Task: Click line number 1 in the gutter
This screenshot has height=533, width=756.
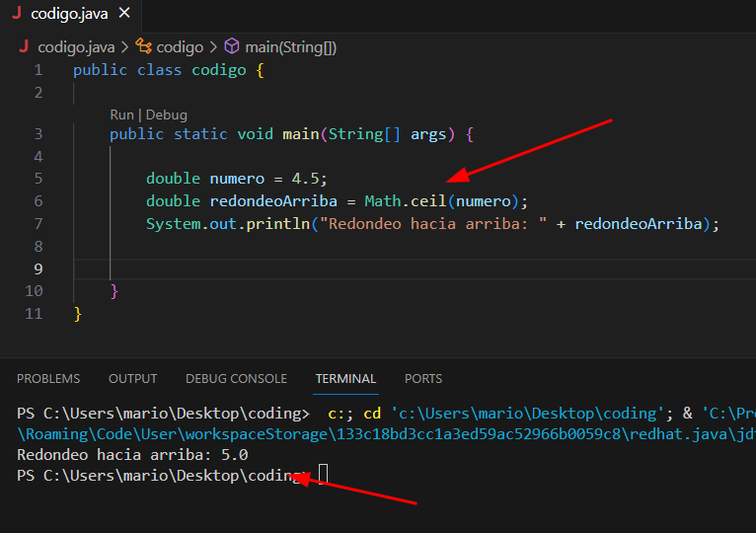Action: pos(38,70)
